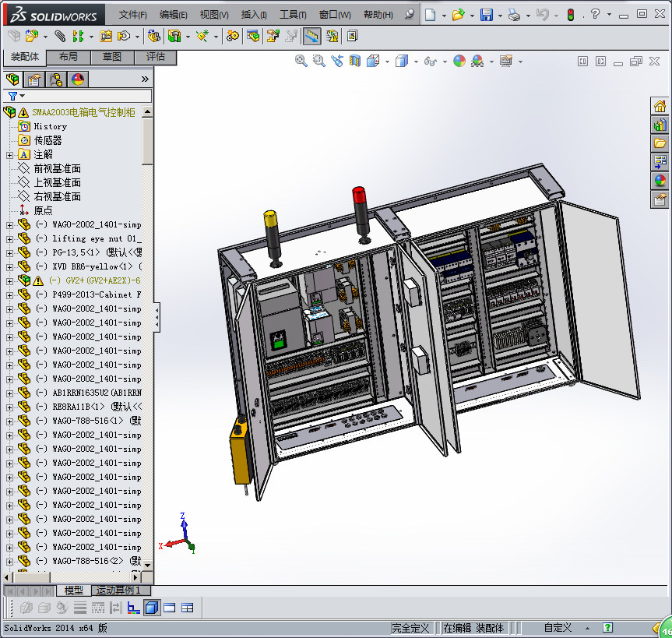Click the Print icon
The height and width of the screenshot is (638, 672).
click(514, 15)
